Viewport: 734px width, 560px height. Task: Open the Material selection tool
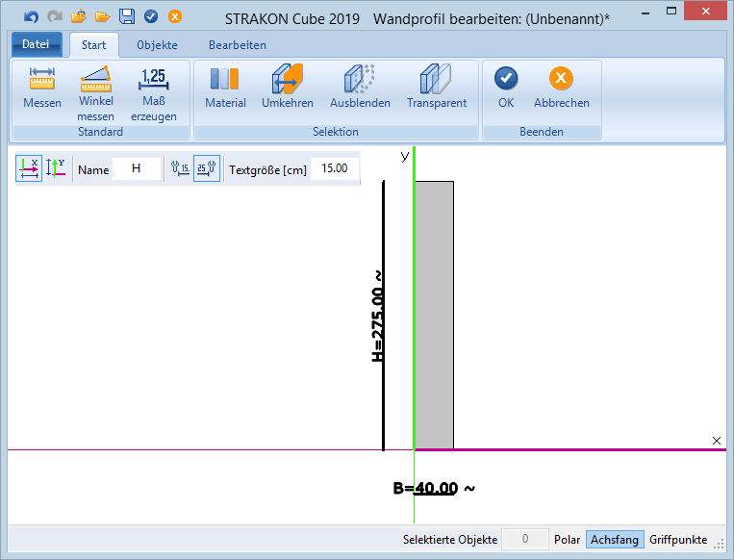225,88
